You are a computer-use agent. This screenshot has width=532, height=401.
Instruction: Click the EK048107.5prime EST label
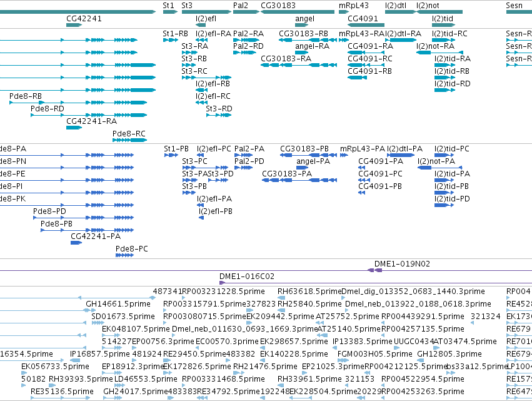pyautogui.click(x=136, y=329)
